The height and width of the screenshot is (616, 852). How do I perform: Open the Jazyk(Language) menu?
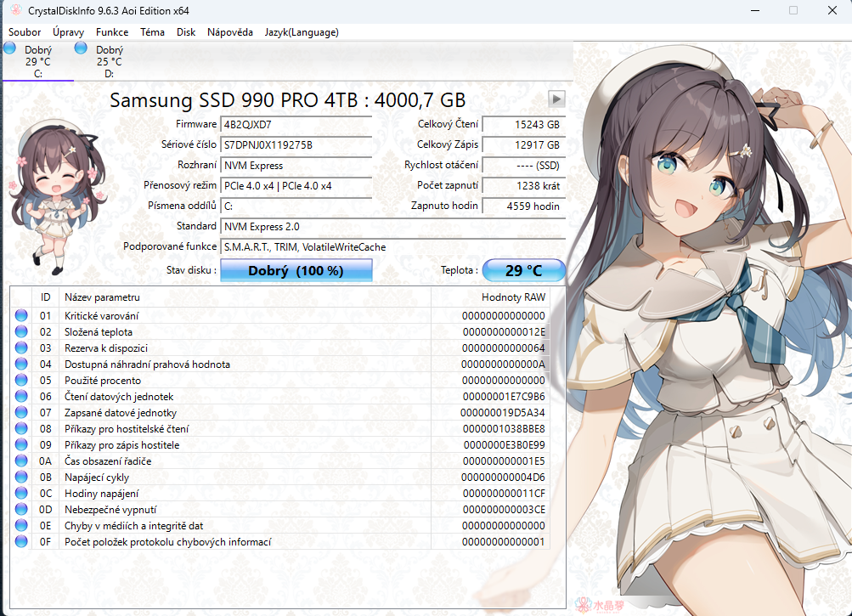tap(302, 32)
